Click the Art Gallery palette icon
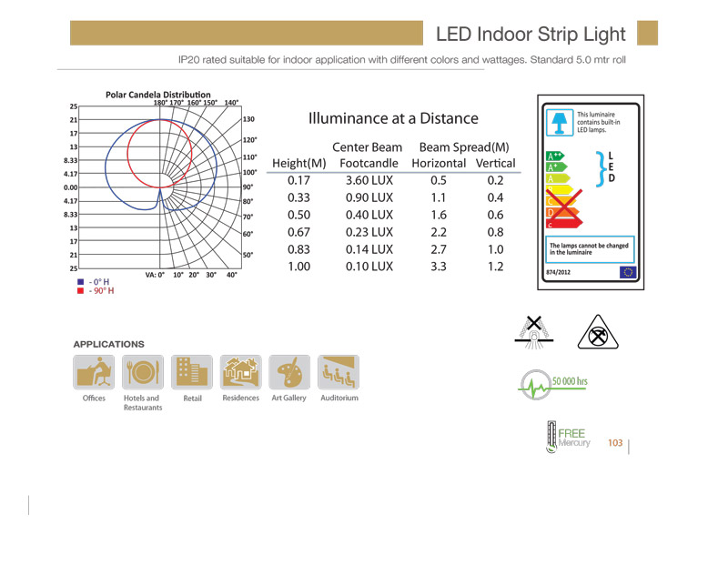The image size is (728, 565). point(289,372)
